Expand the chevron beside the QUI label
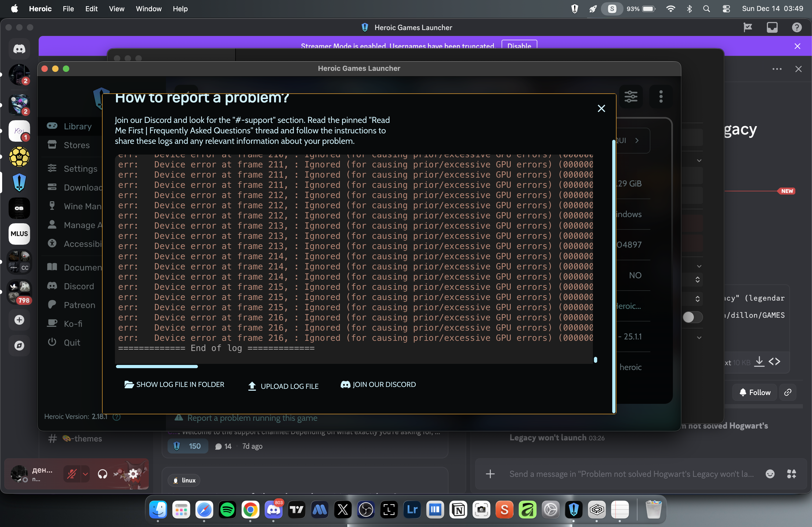This screenshot has width=812, height=527. click(637, 140)
